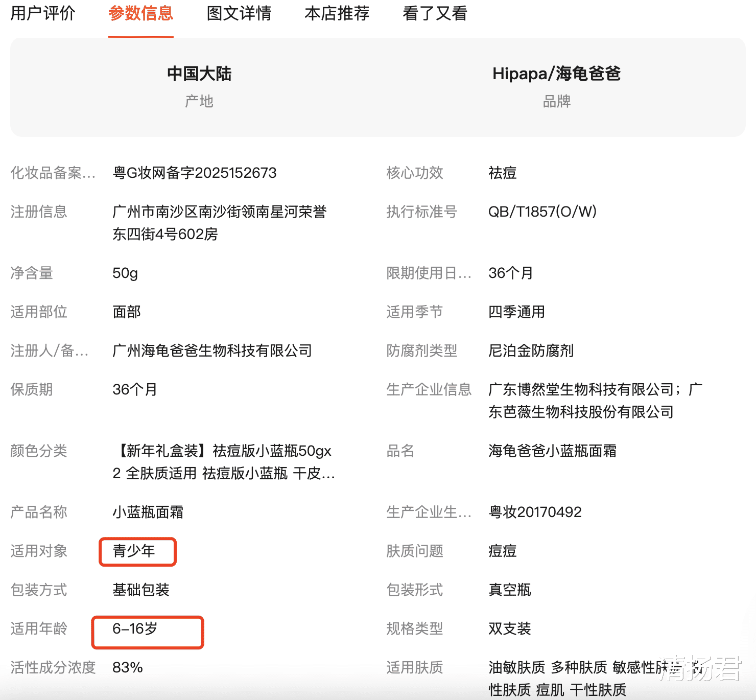The image size is (756, 700).
Task: Click the 适用对象 label
Action: point(39,551)
